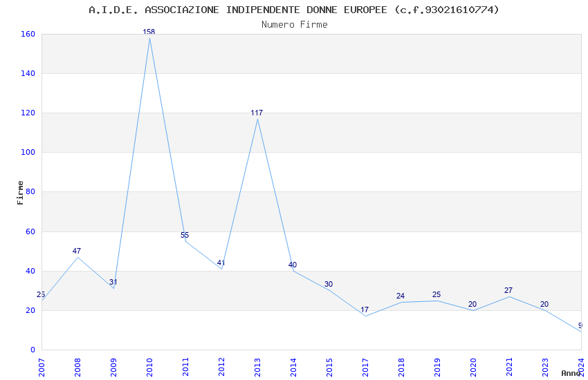Click the data label 31 for 2009
This screenshot has height=380, width=588.
click(x=113, y=283)
